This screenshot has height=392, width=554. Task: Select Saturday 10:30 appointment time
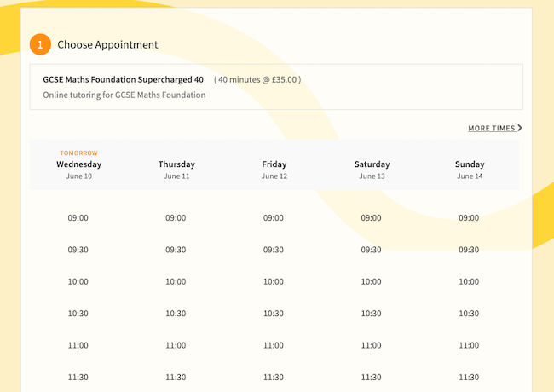tap(371, 314)
